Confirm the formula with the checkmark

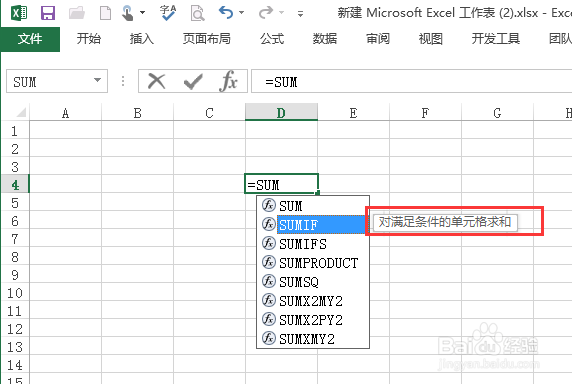[x=193, y=82]
